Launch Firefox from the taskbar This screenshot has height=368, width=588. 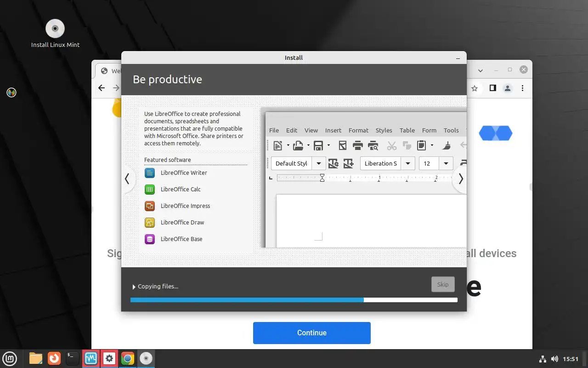[x=54, y=358]
